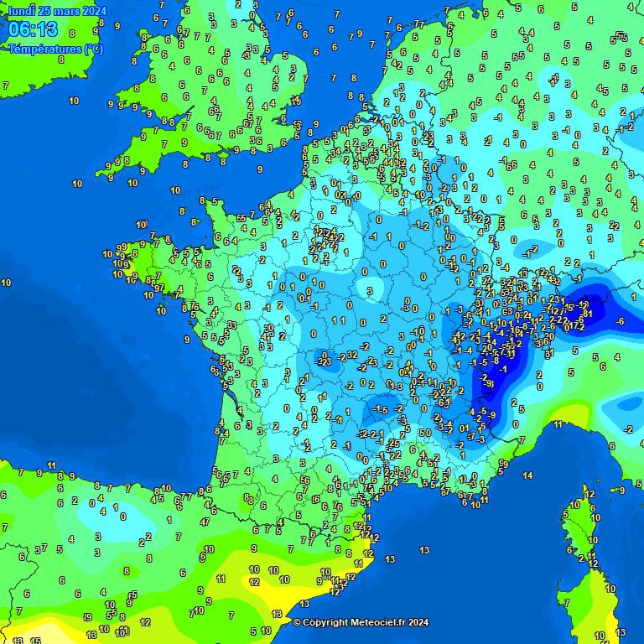Click the 10 reading at the map's left edge

coord(6,283)
